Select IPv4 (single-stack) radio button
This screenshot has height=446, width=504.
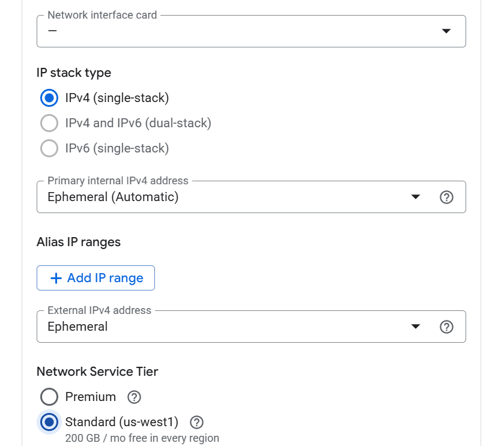[49, 98]
